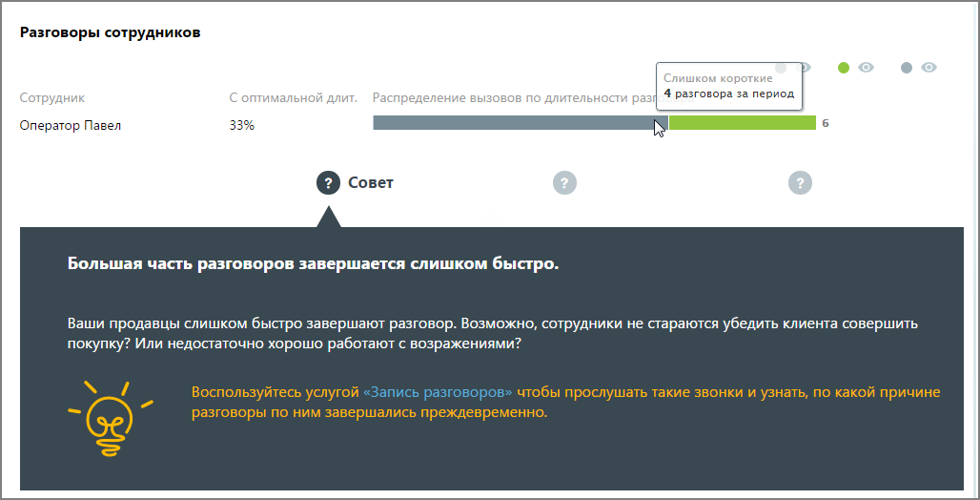Click the Разговоры сотрудников heading
This screenshot has width=980, height=500.
110,32
